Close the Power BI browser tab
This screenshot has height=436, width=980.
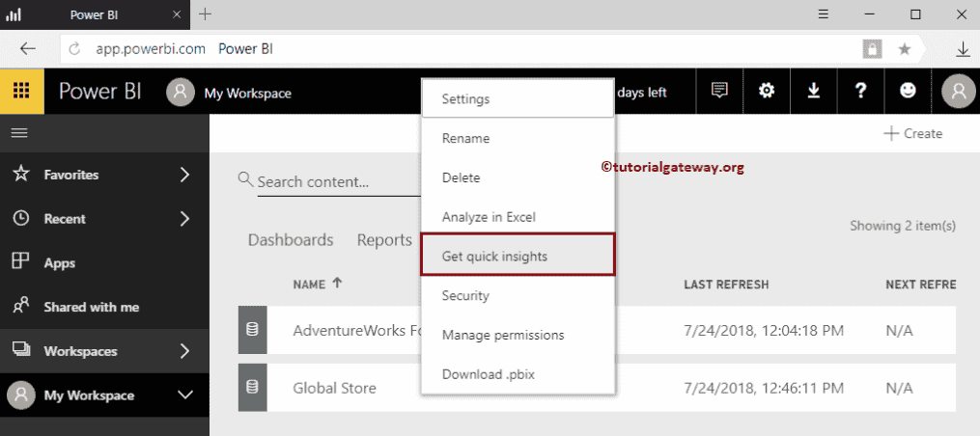tap(178, 14)
